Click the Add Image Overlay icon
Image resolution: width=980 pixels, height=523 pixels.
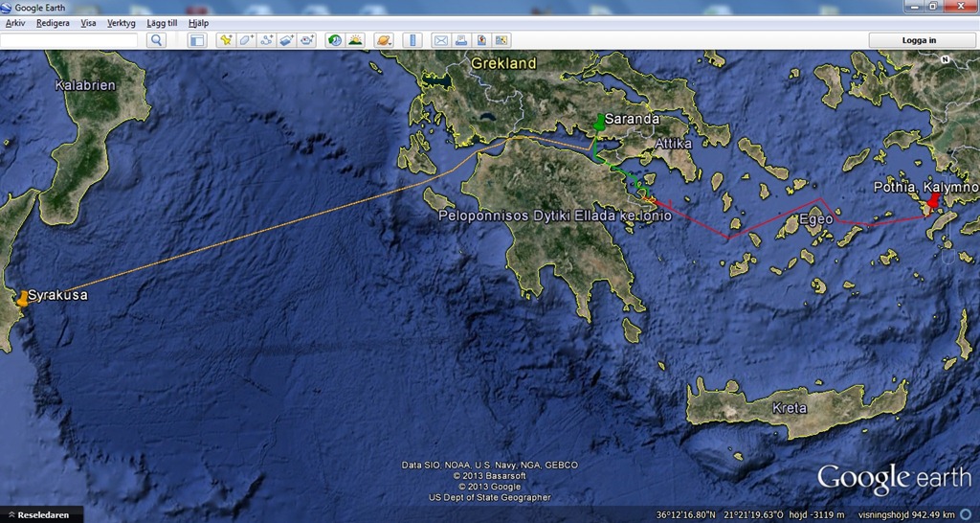point(286,40)
